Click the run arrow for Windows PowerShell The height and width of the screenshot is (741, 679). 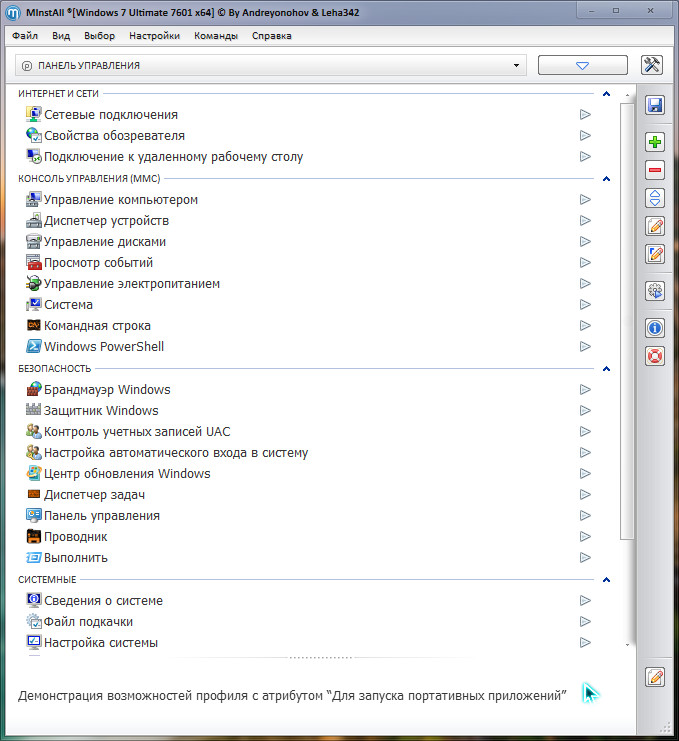585,346
